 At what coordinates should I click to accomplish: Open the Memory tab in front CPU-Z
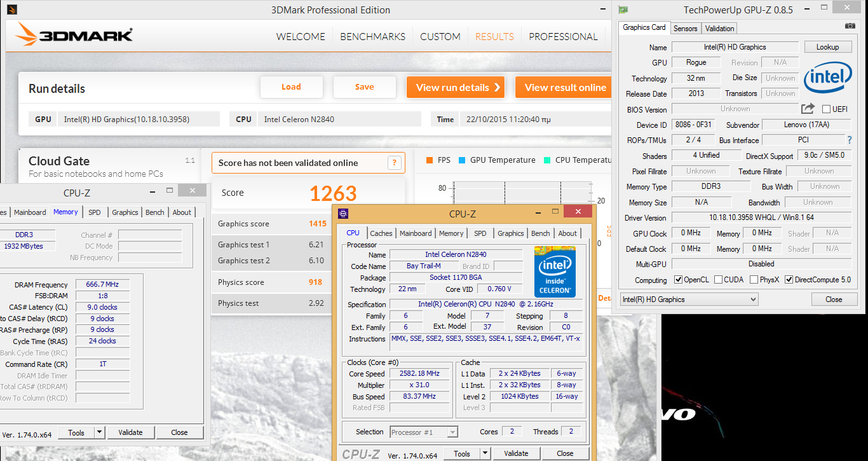tap(451, 233)
